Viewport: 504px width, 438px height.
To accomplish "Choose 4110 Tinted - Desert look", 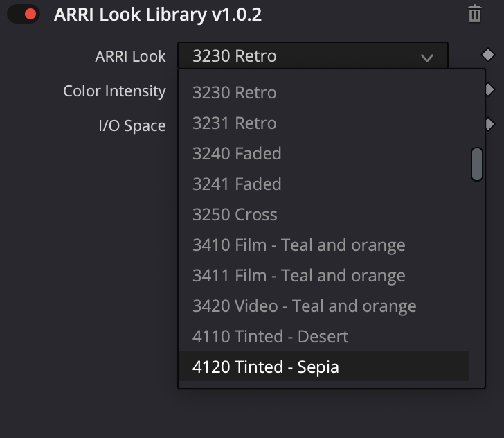I will (x=324, y=337).
